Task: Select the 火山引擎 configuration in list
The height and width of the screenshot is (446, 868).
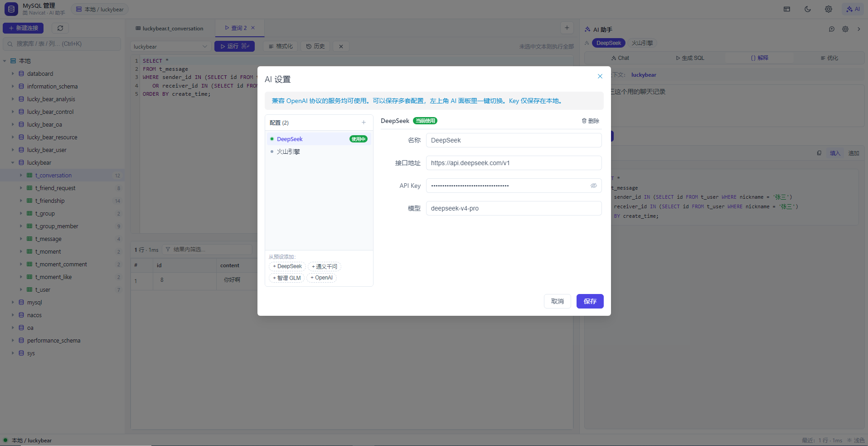Action: coord(319,152)
